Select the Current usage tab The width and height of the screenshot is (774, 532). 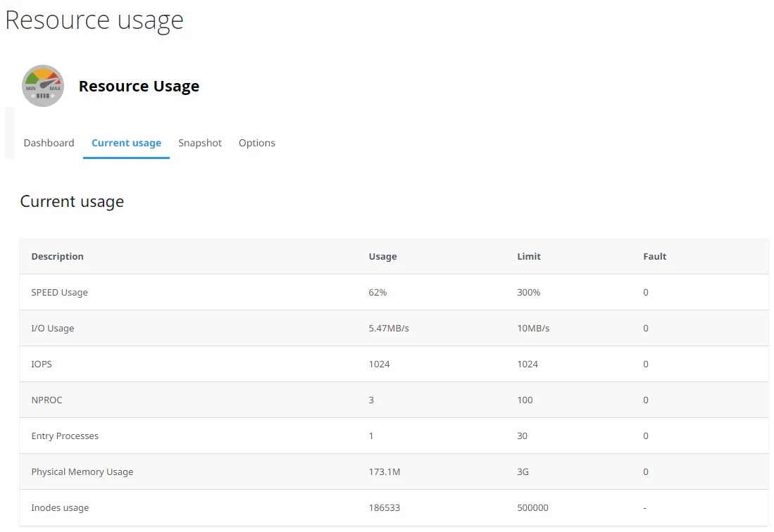(126, 143)
